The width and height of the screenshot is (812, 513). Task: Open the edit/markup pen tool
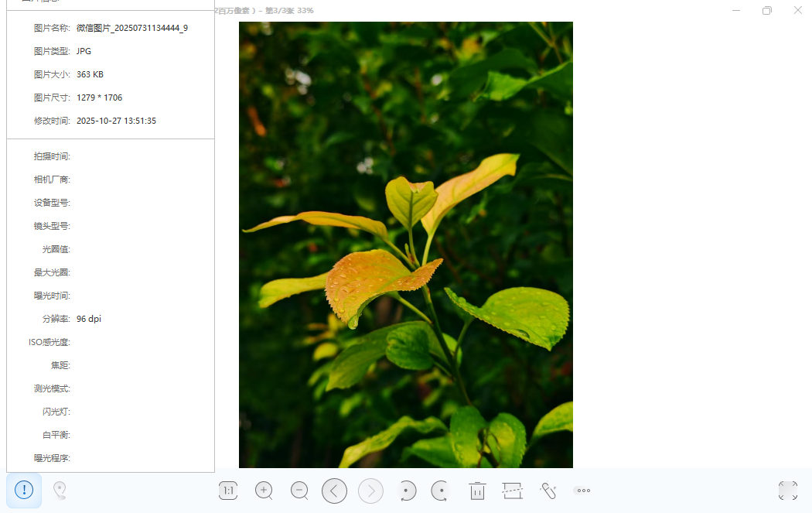click(x=548, y=491)
